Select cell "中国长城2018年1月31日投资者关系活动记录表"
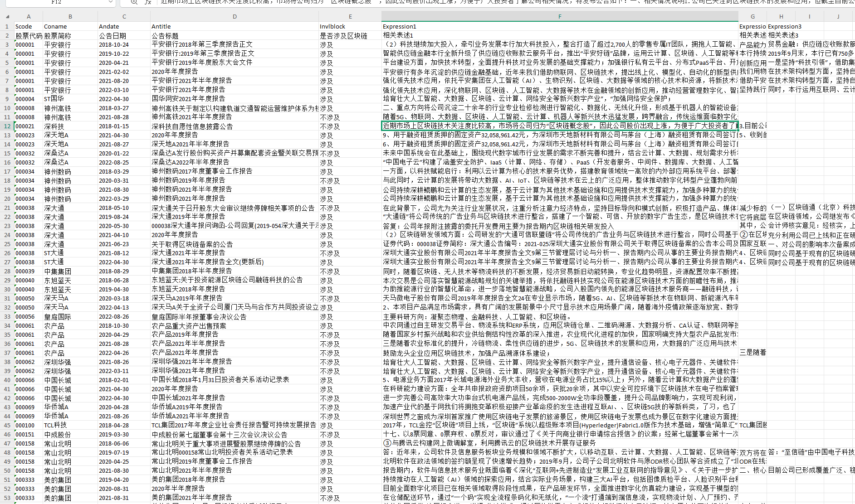This screenshot has height=504, width=855. [x=235, y=380]
